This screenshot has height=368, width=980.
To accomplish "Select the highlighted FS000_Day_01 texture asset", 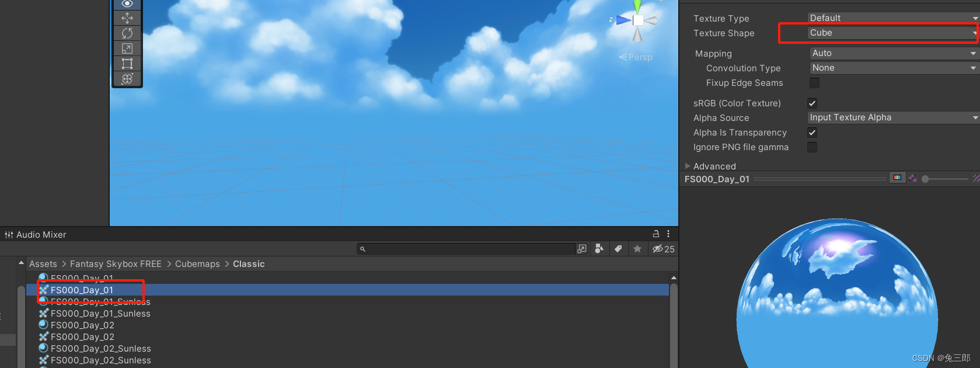I will pyautogui.click(x=348, y=290).
